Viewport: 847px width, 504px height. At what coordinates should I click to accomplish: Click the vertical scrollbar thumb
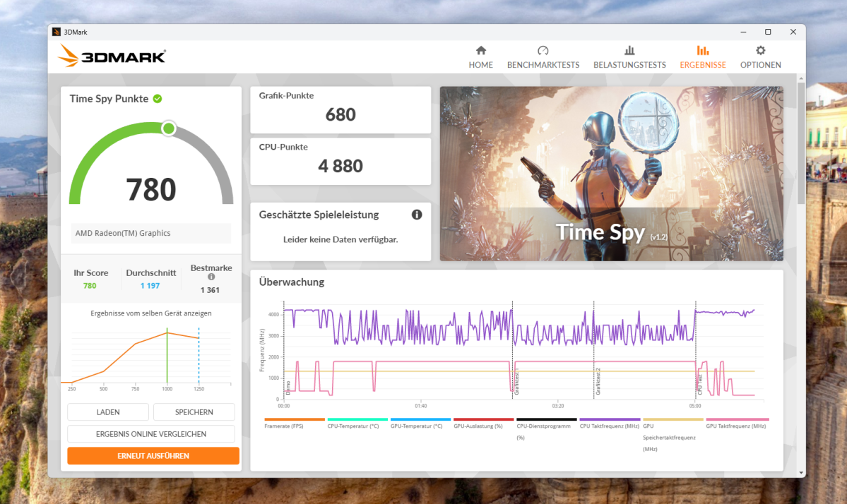point(801,143)
